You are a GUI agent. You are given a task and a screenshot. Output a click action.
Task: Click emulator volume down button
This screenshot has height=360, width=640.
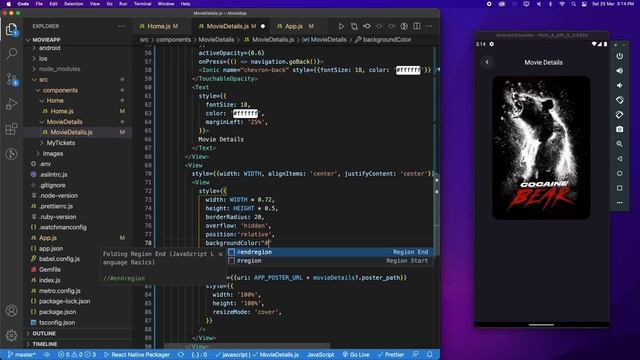(620, 85)
